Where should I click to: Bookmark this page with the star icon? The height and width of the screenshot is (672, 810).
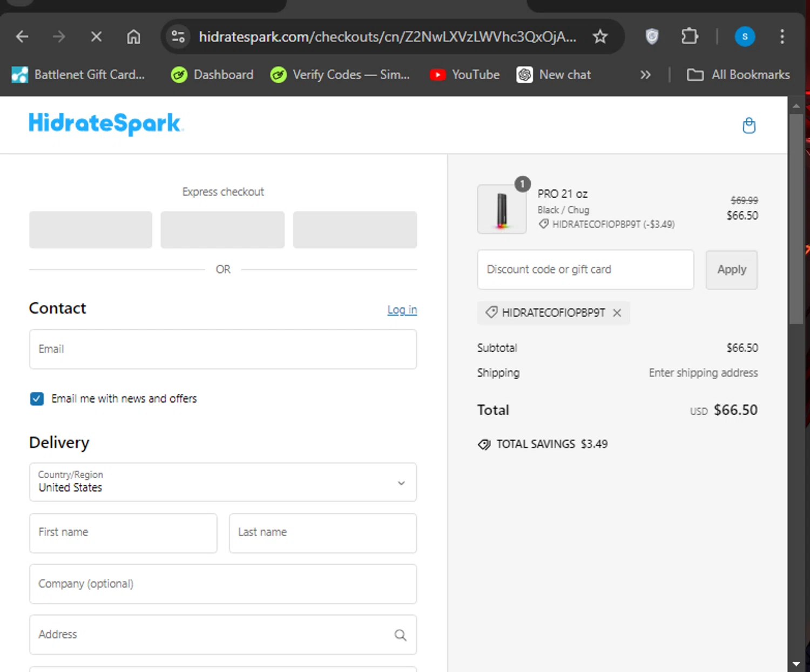click(x=600, y=37)
